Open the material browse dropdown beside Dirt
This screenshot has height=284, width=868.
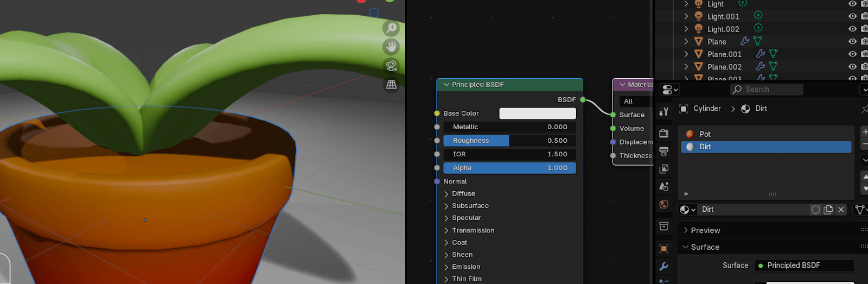click(x=687, y=210)
